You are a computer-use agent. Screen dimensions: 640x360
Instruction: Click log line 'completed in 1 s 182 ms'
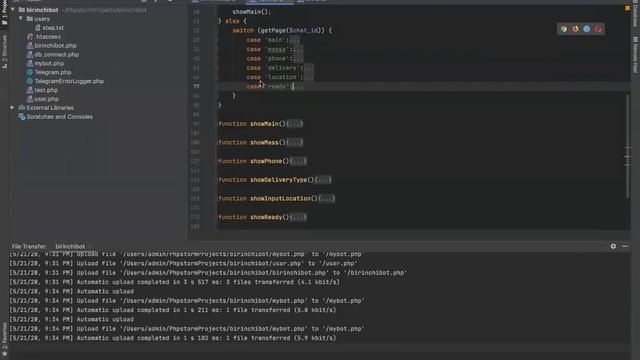(x=173, y=338)
